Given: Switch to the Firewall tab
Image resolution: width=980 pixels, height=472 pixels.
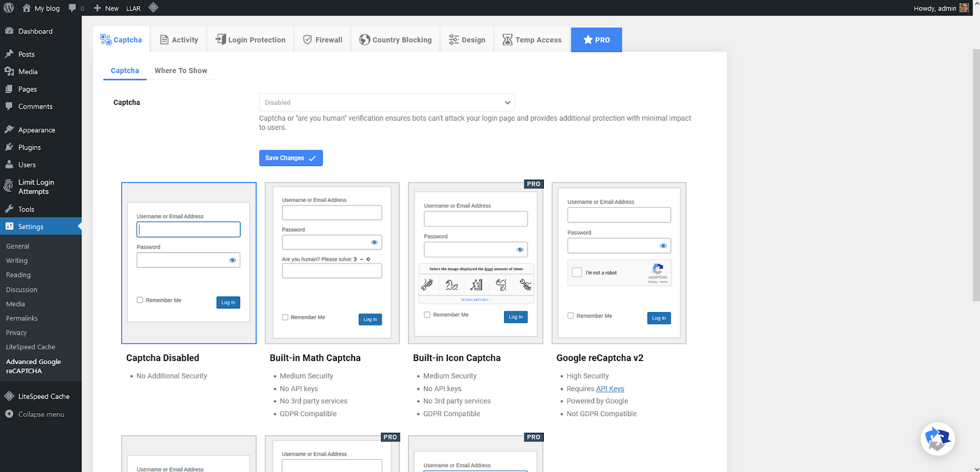Looking at the screenshot, I should pyautogui.click(x=322, y=40).
